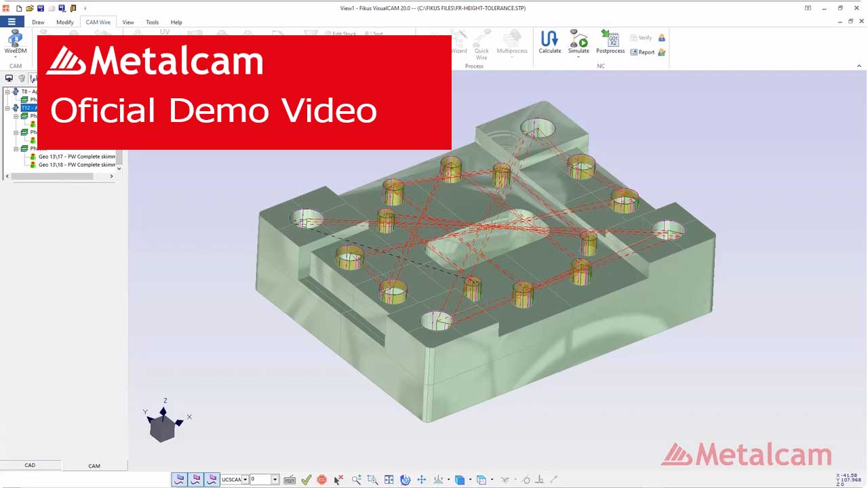The image size is (868, 488).
Task: Open the Report tool
Action: pos(647,52)
